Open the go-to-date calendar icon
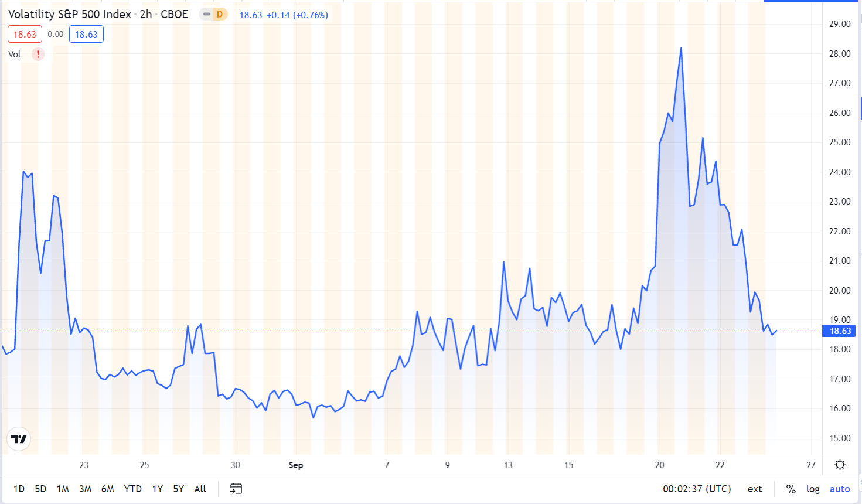Screen dimensions: 862x504 236,489
